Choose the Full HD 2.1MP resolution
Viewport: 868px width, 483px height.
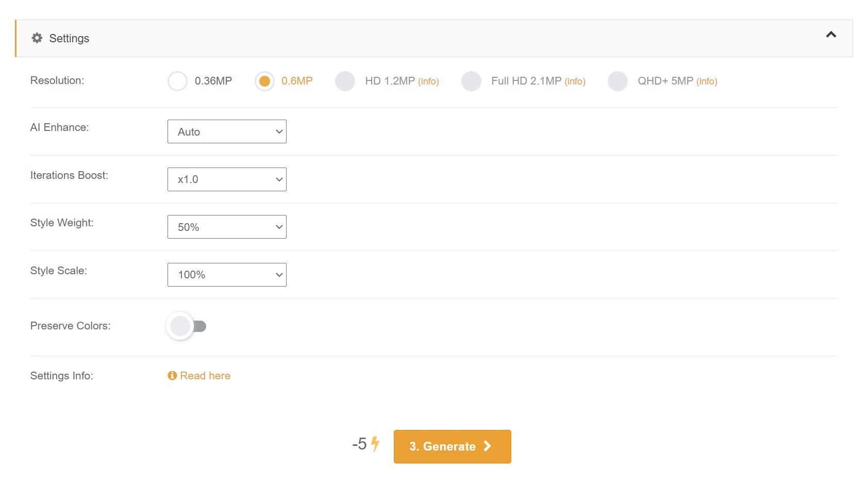(471, 81)
